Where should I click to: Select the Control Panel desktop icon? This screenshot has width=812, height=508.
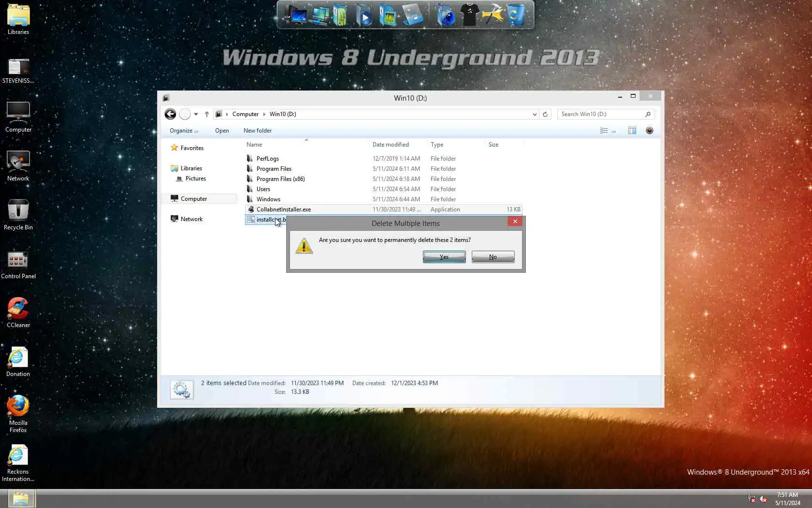tap(18, 264)
